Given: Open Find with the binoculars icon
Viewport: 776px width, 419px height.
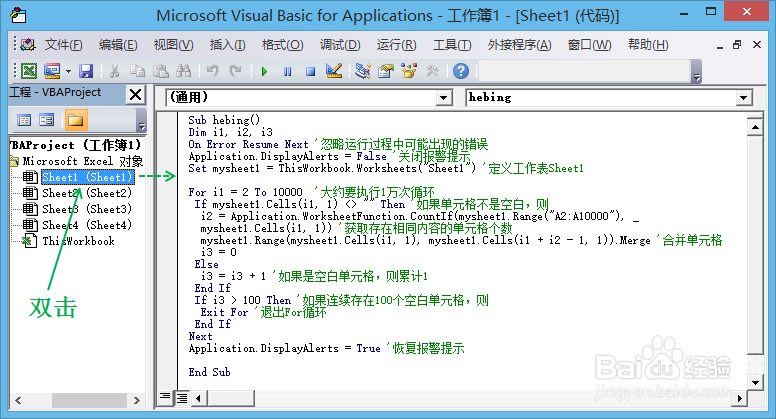Looking at the screenshot, I should point(184,71).
